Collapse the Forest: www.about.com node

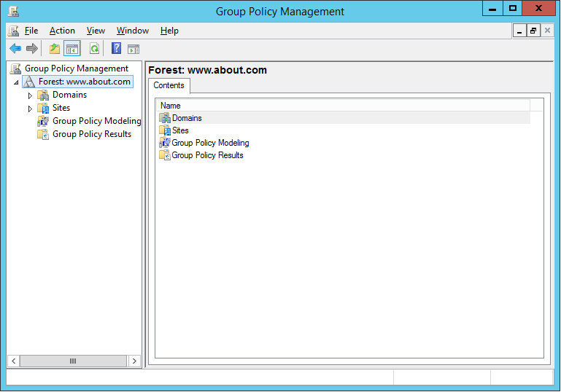click(x=16, y=82)
